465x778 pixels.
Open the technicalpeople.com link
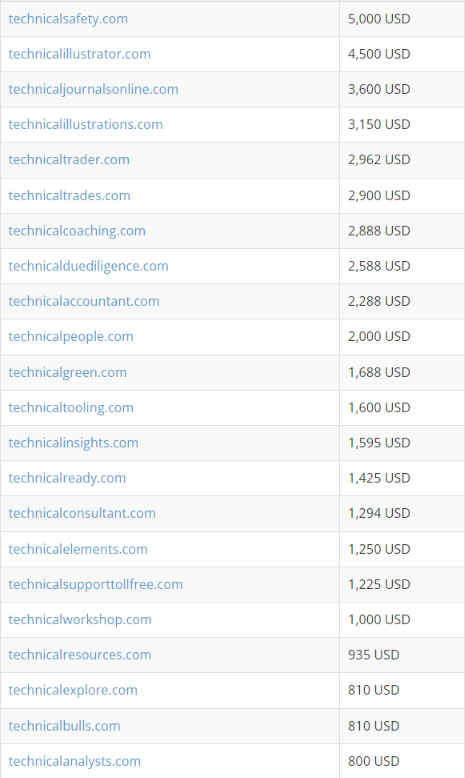(71, 336)
